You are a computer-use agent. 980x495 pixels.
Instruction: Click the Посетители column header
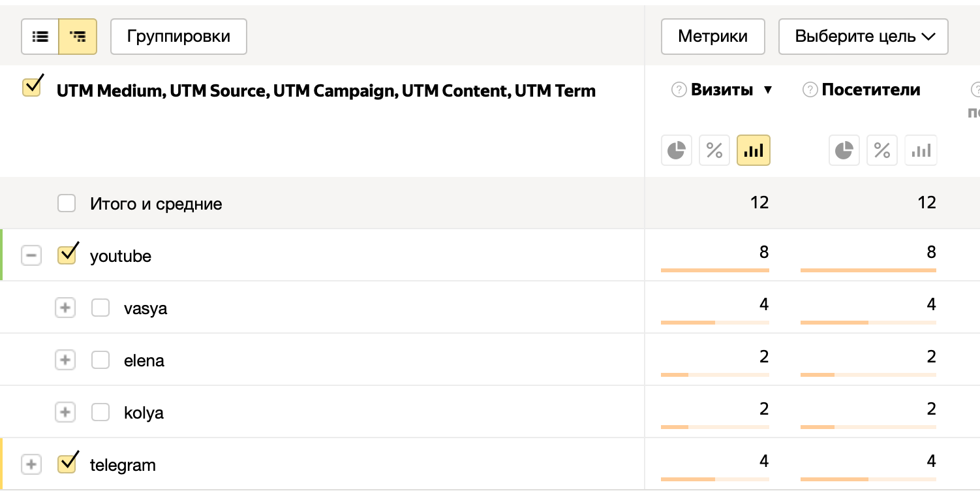pos(868,89)
